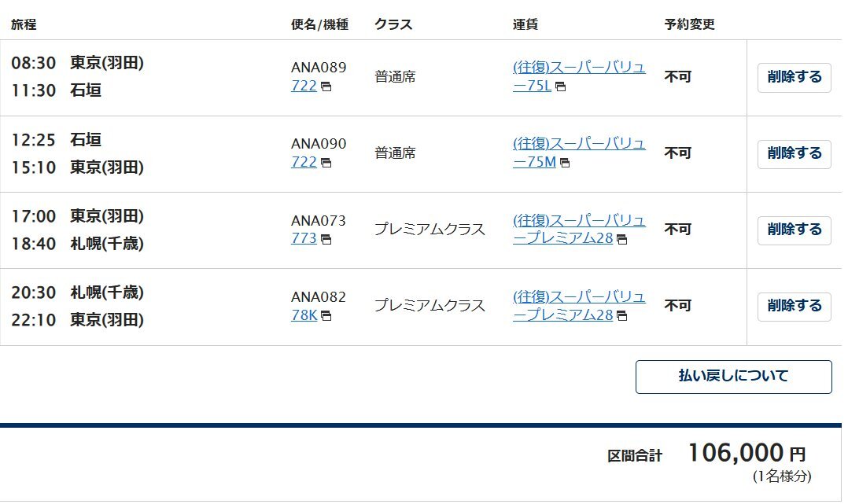This screenshot has width=848, height=504.
Task: Open aircraft type 722 link for ANA089
Action: [304, 86]
